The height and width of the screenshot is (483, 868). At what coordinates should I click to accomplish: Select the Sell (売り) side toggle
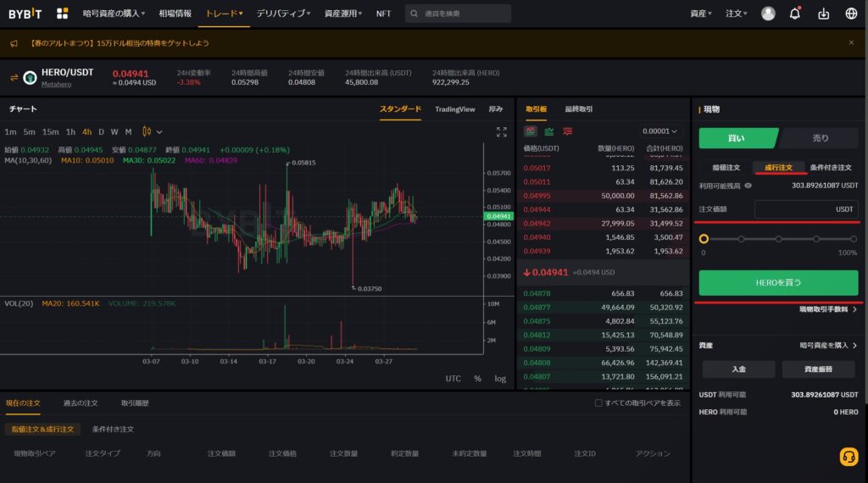pyautogui.click(x=820, y=138)
